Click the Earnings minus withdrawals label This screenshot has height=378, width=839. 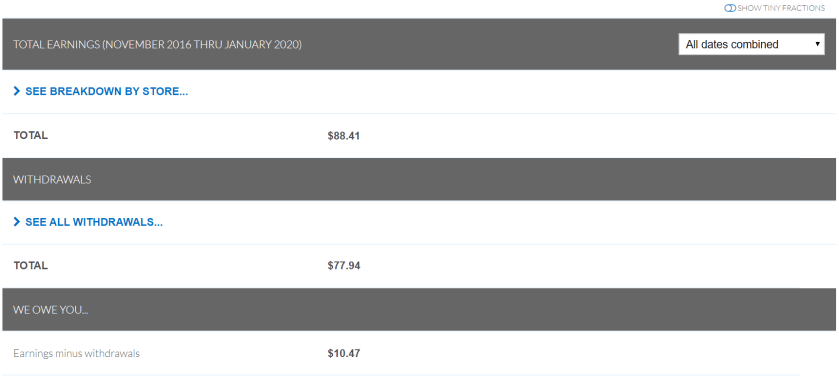tap(77, 353)
